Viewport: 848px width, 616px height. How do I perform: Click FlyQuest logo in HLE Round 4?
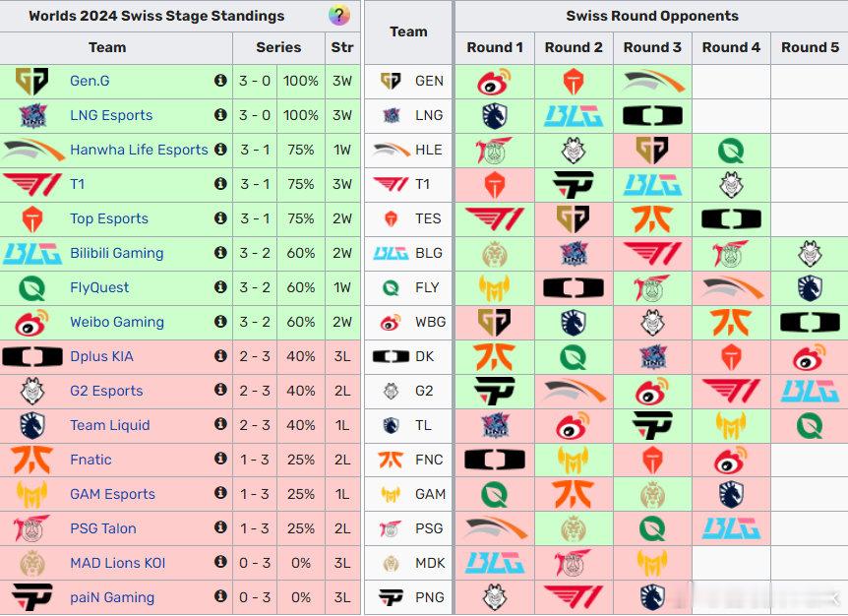click(x=731, y=151)
